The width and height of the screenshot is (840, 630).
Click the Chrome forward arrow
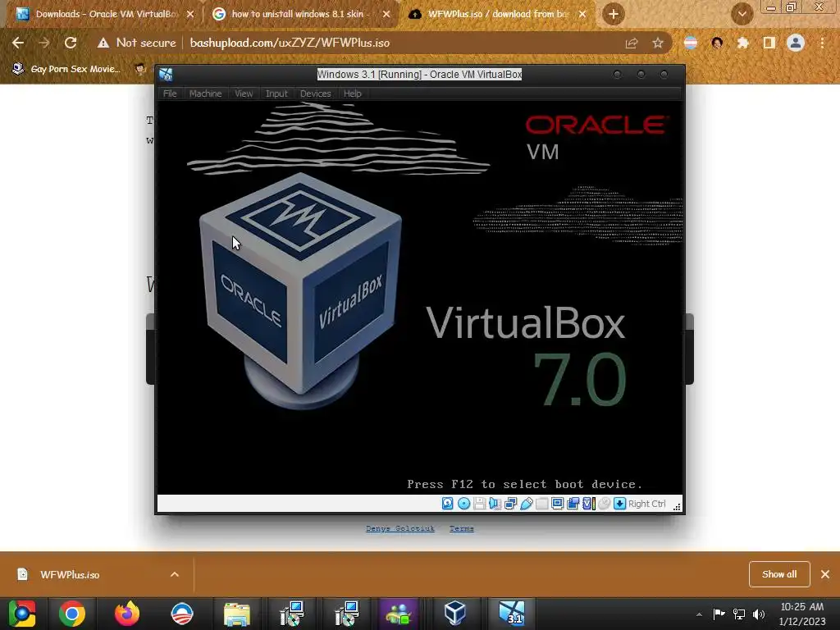[x=44, y=43]
